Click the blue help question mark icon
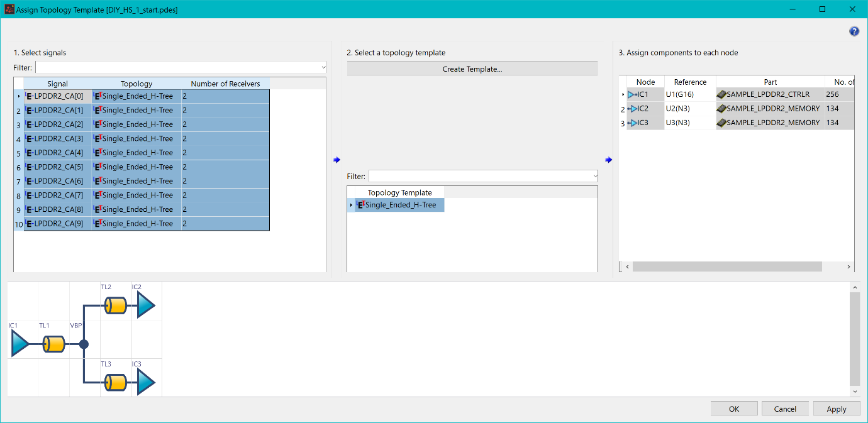868x423 pixels. point(854,31)
